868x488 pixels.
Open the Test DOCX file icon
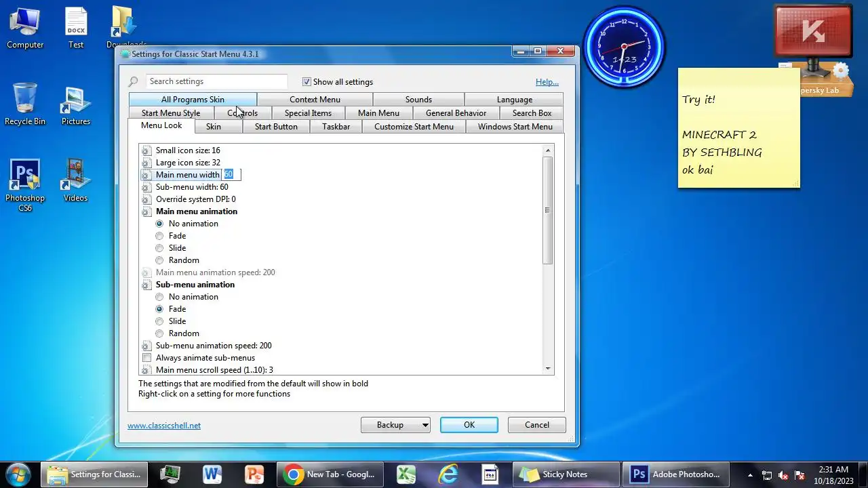(76, 27)
